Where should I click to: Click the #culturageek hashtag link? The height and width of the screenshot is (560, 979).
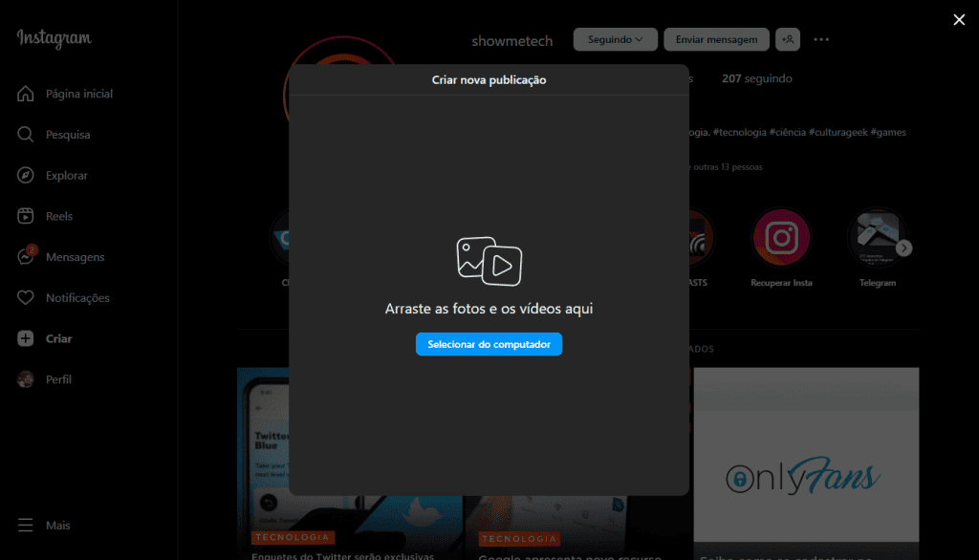tap(838, 132)
